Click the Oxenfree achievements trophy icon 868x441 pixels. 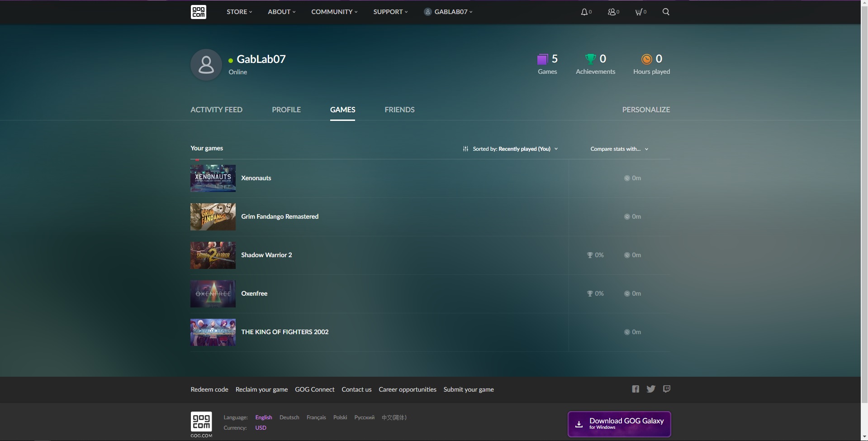tap(590, 293)
